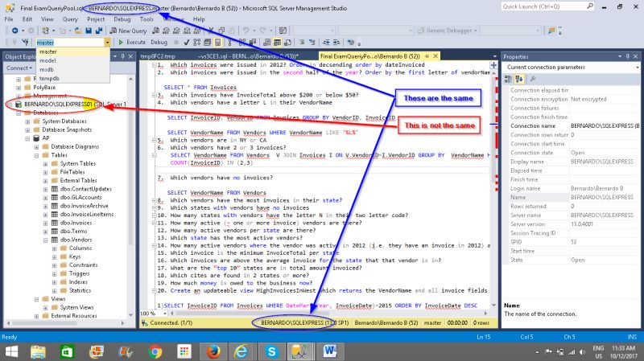Click Property Pages wrench icon
Image resolution: width=644 pixels, height=361 pixels.
click(533, 79)
